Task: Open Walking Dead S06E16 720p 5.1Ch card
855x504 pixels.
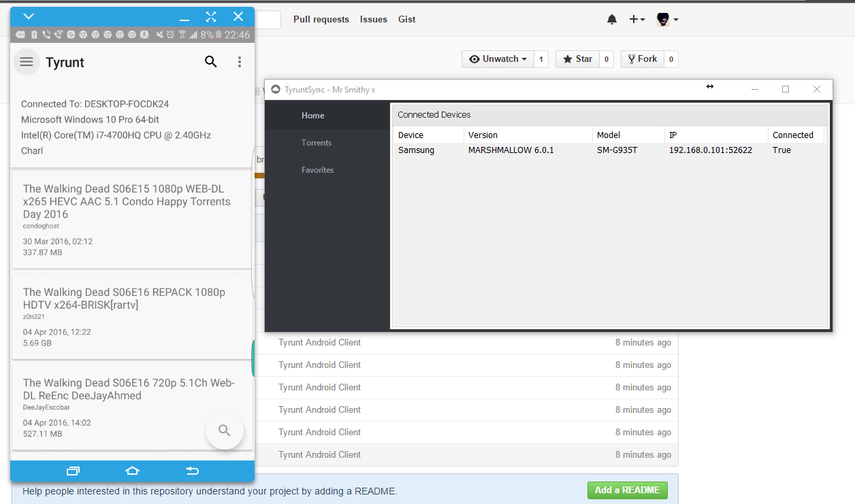Action: [132, 406]
